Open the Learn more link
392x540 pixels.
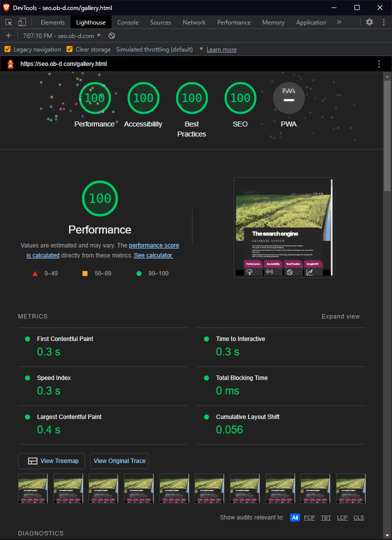click(221, 49)
